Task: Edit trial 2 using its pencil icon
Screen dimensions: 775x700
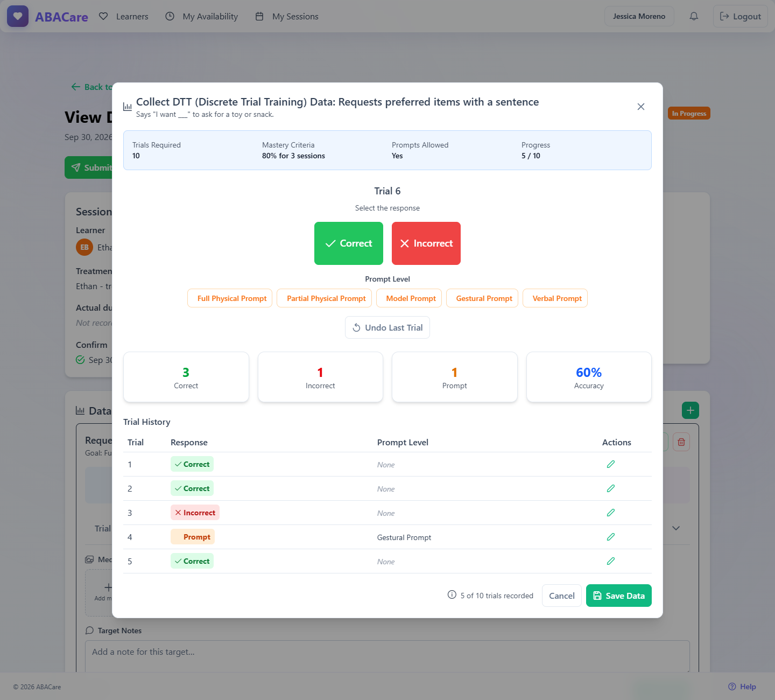Action: tap(611, 488)
